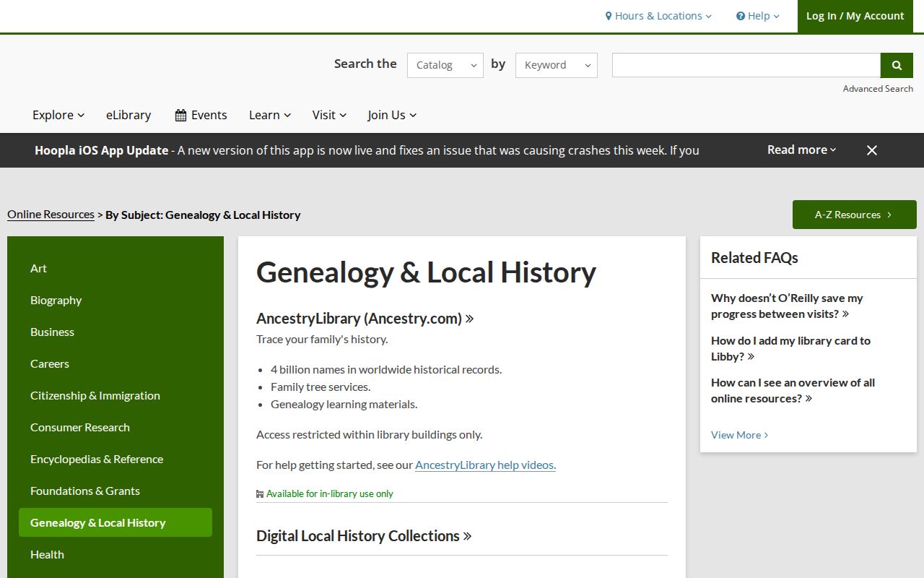Open the Keyword search type dropdown
Image resolution: width=924 pixels, height=578 pixels.
pyautogui.click(x=557, y=65)
